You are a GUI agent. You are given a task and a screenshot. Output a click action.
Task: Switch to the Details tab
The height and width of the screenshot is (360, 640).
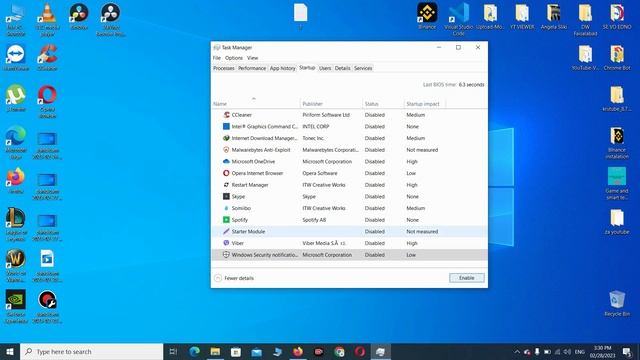coord(342,68)
